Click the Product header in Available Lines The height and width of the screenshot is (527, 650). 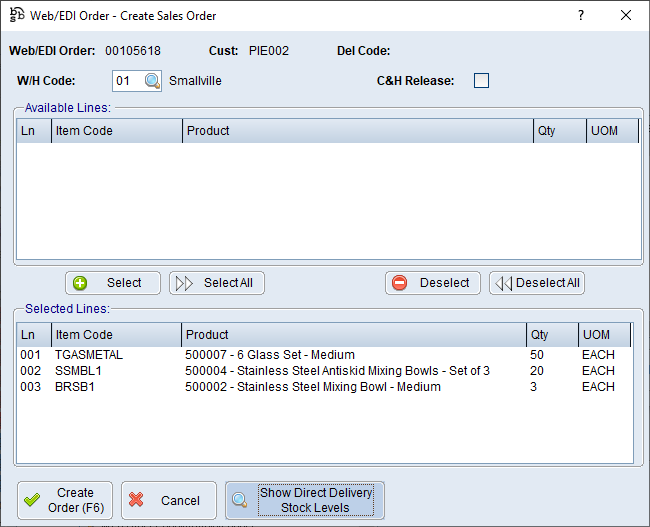coord(357,131)
